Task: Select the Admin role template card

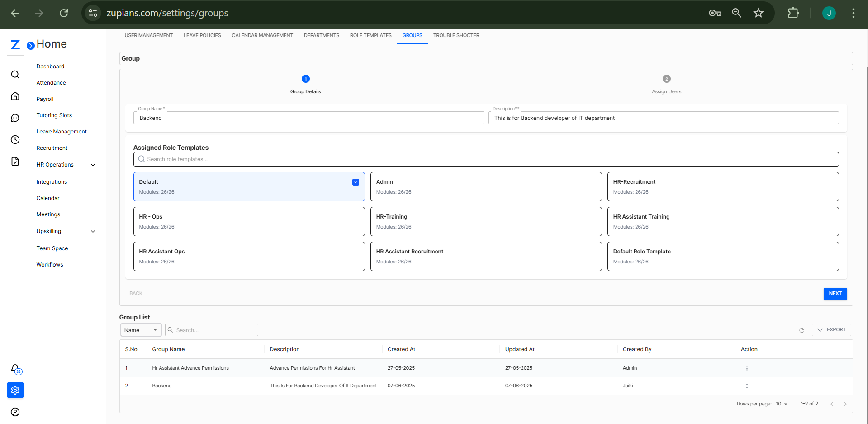Action: pyautogui.click(x=486, y=186)
